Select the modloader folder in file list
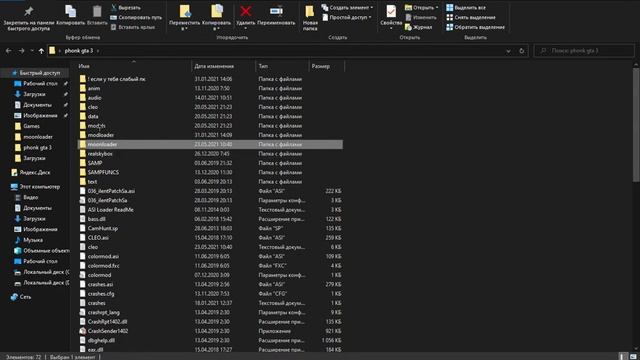 click(x=210, y=135)
